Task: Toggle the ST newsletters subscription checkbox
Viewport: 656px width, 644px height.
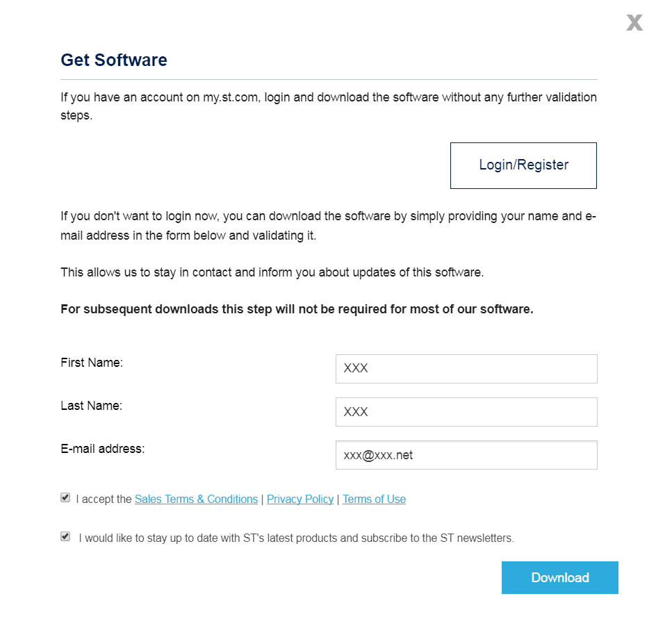Action: (65, 536)
